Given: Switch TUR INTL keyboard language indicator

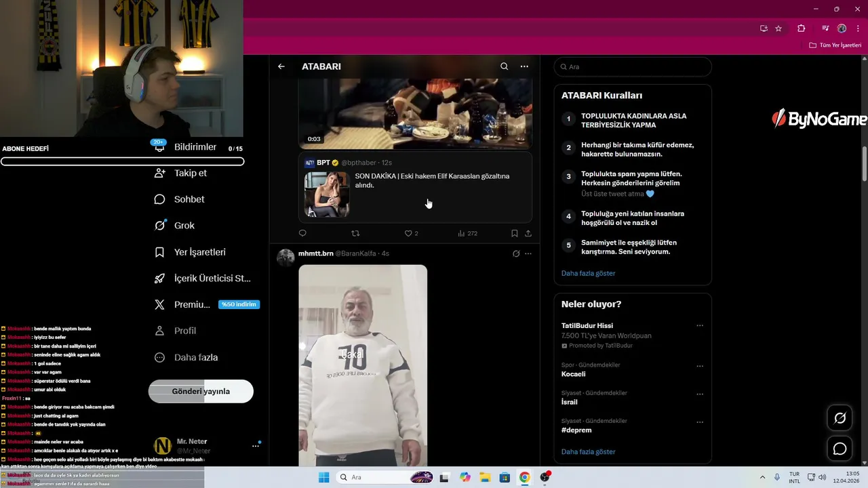Looking at the screenshot, I should point(794,477).
